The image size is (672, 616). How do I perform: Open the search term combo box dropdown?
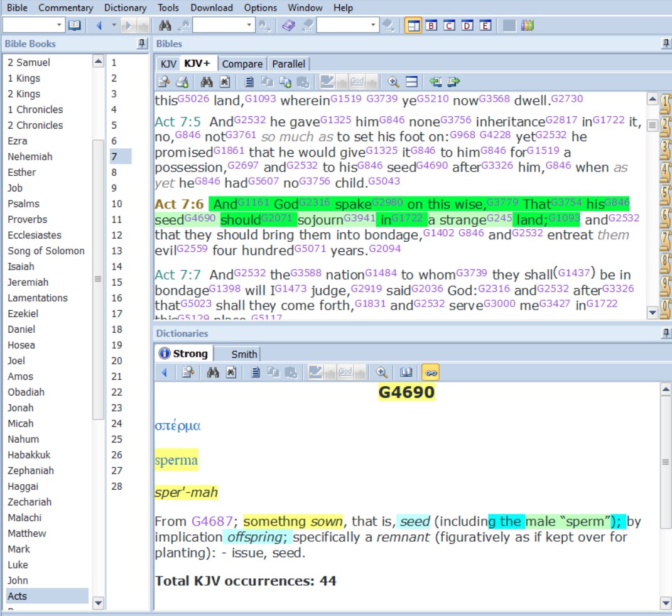coord(249,25)
